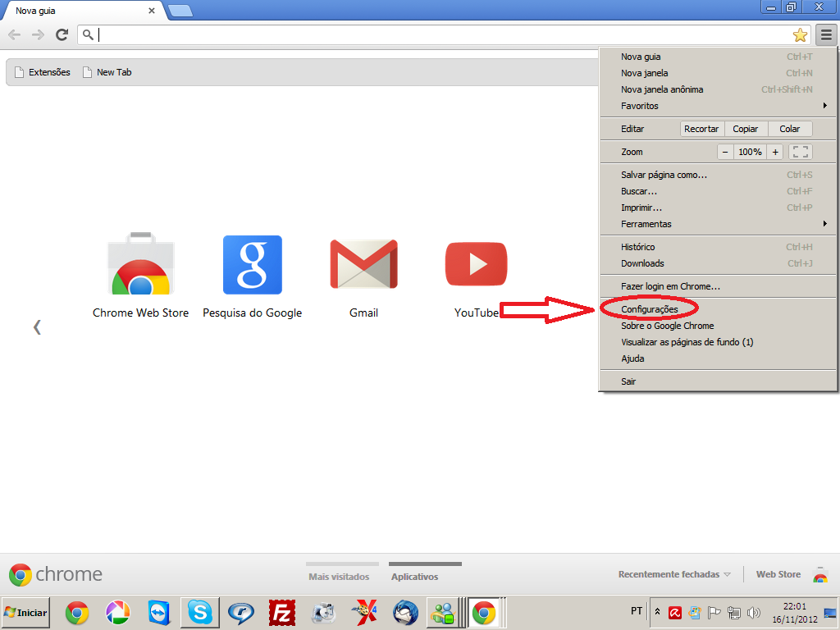Choose Sair to exit Chrome

click(x=717, y=381)
